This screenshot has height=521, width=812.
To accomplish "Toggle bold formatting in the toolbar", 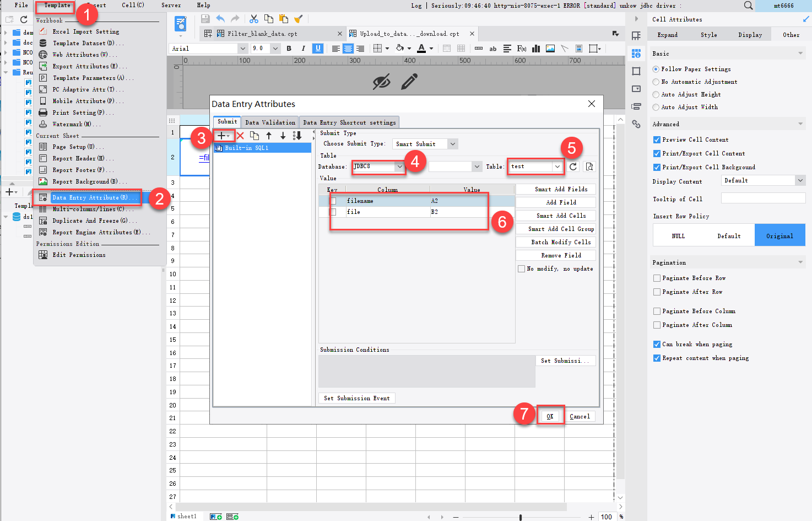I will tap(289, 48).
